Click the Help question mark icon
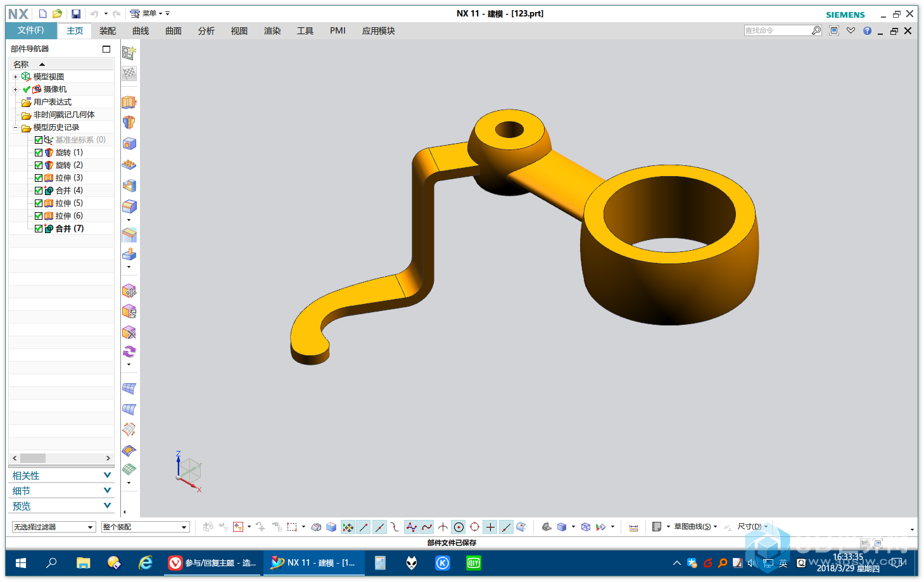 pyautogui.click(x=867, y=30)
